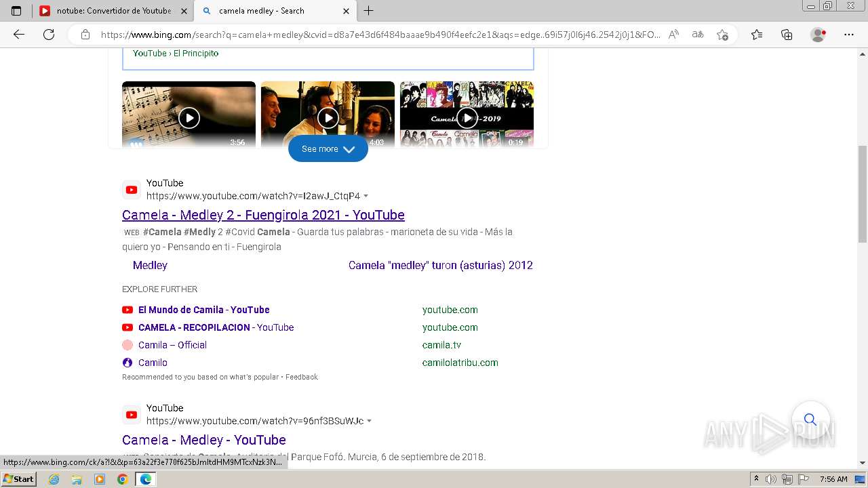Screen dimensions: 868x488
Task: Open the translate page icon in the address bar
Action: point(698,35)
